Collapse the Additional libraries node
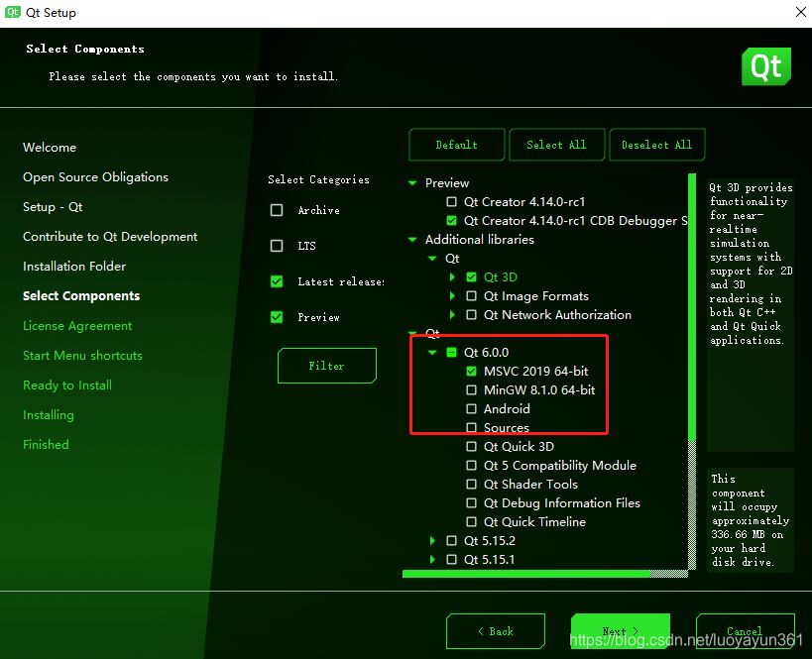The image size is (812, 659). 412,239
